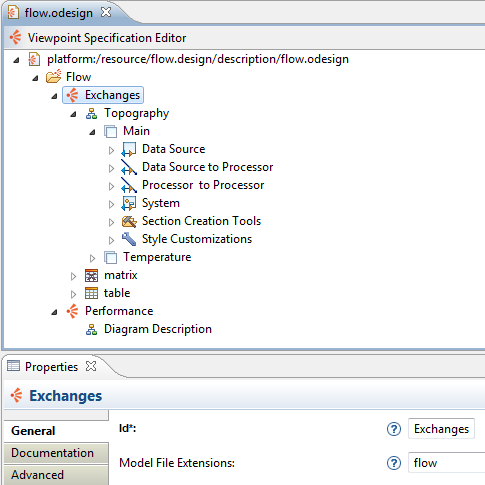Click the Data Source to Processor edge icon
Image resolution: width=485 pixels, height=485 pixels.
point(129,167)
